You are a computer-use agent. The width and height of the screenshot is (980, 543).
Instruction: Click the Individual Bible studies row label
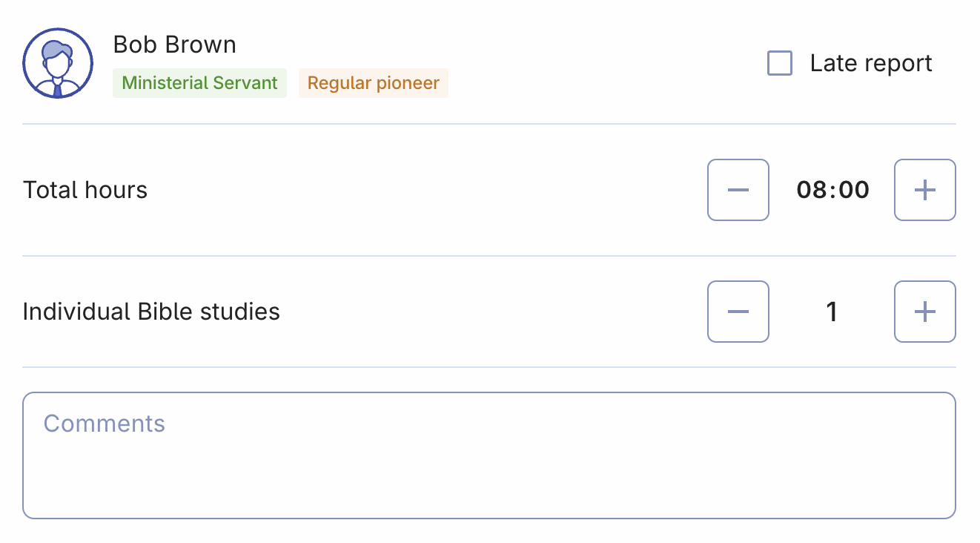point(151,312)
